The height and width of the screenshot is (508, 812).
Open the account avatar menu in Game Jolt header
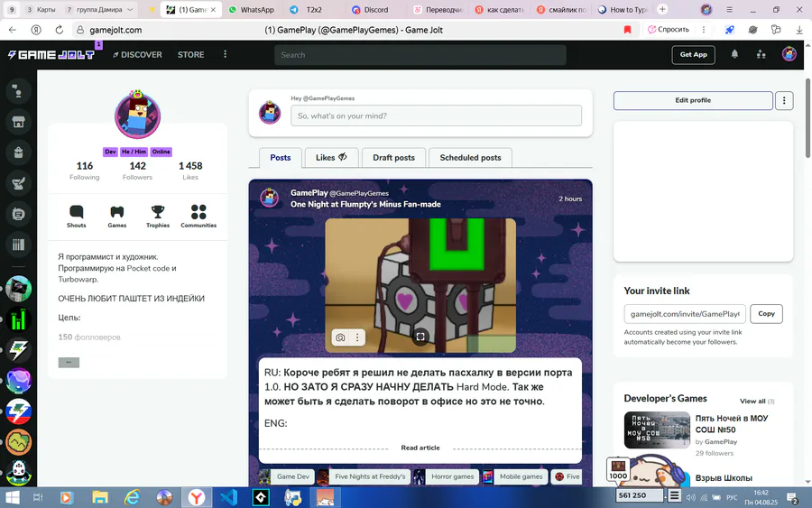789,54
